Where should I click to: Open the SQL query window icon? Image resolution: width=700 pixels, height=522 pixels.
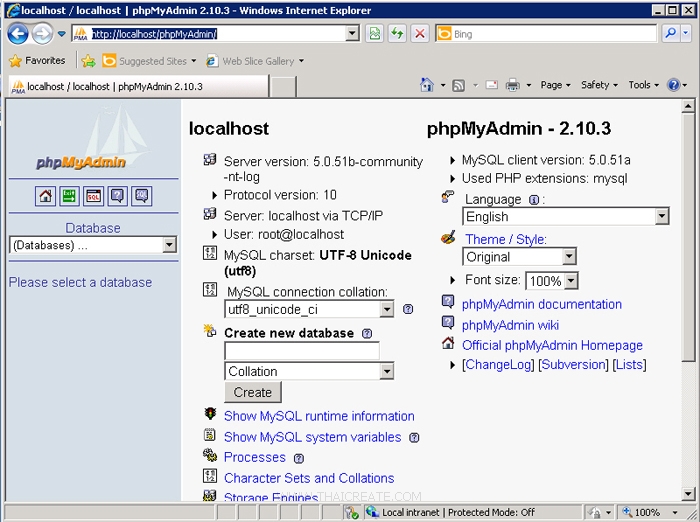pyautogui.click(x=93, y=196)
